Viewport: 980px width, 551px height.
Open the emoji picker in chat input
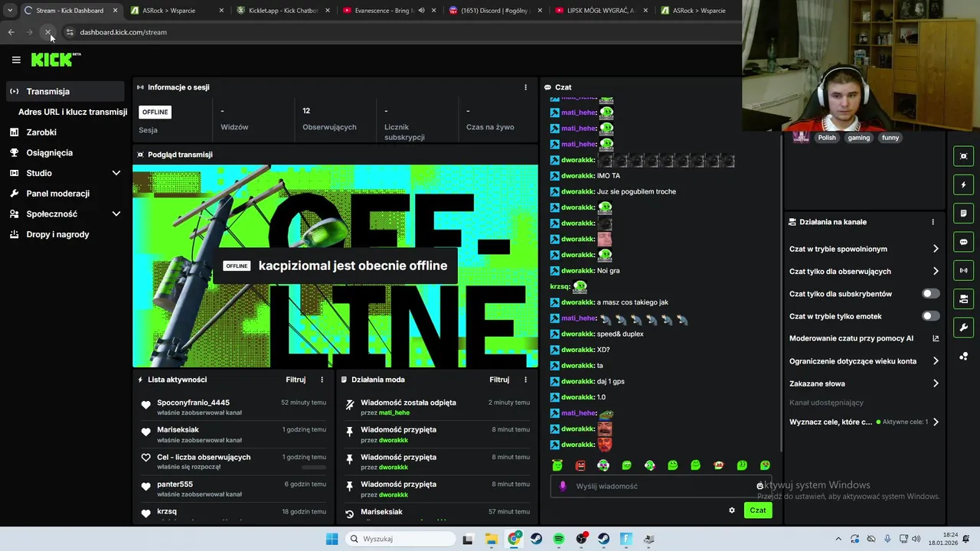[x=759, y=486]
